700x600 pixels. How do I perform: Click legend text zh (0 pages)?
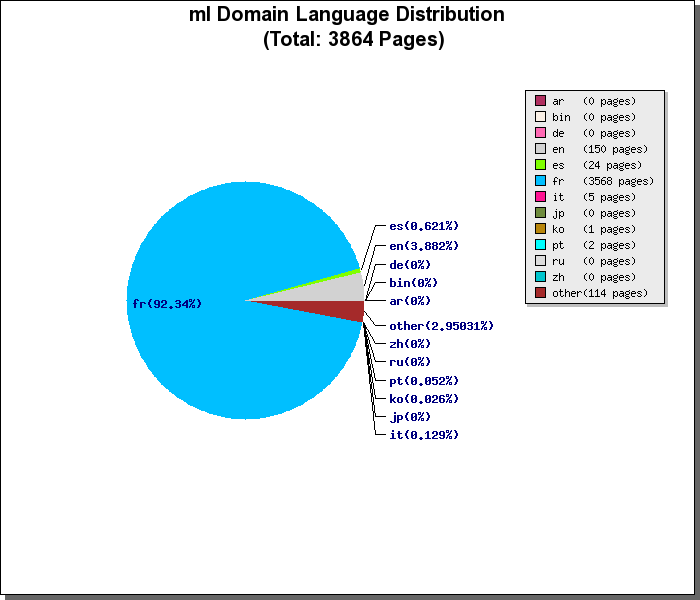pos(594,278)
